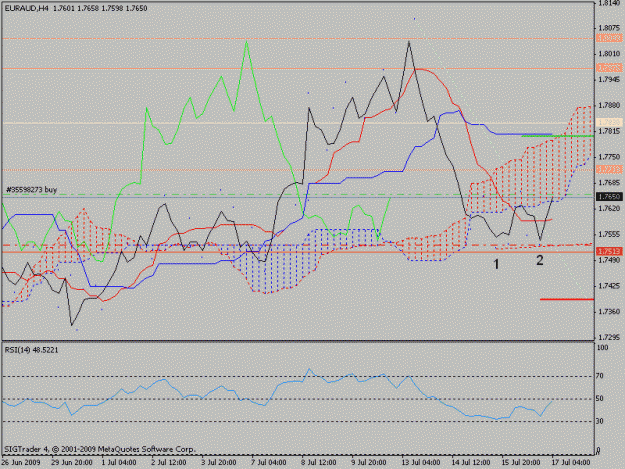This screenshot has width=625, height=469.
Task: Click the 17 Jul 04:00 time label
Action: point(570,462)
